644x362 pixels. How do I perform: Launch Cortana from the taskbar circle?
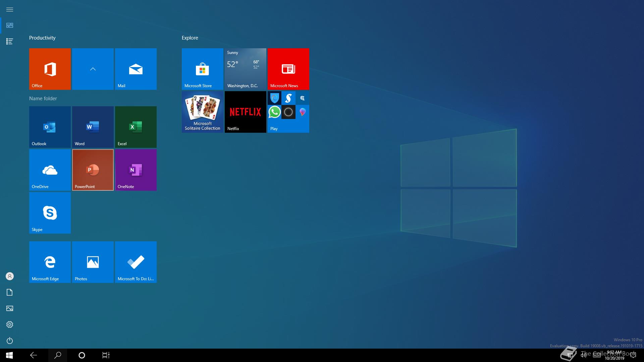(x=82, y=355)
